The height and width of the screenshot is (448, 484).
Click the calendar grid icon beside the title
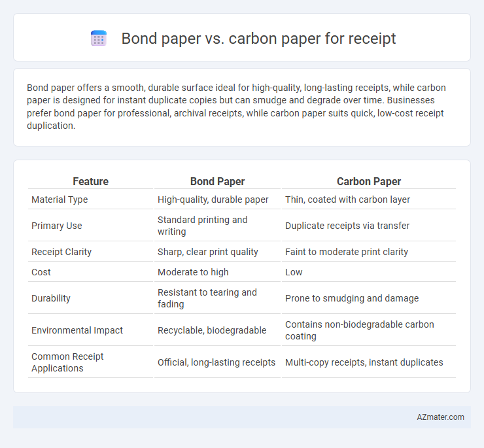click(99, 39)
